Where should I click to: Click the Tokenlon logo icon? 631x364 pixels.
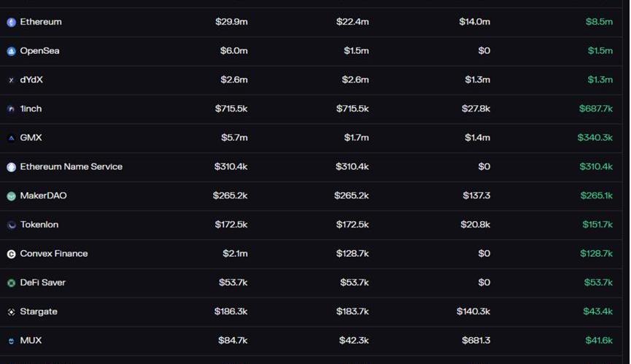pos(11,225)
